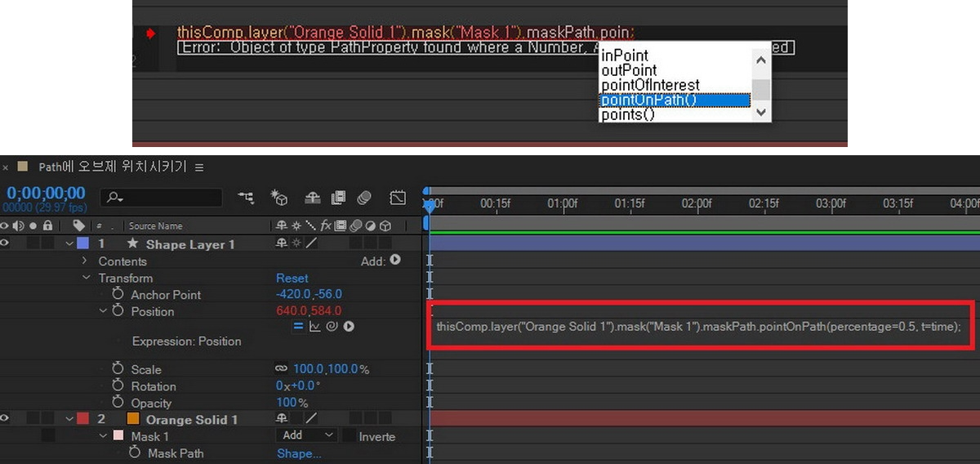Click the Opacity value 100%

(292, 403)
